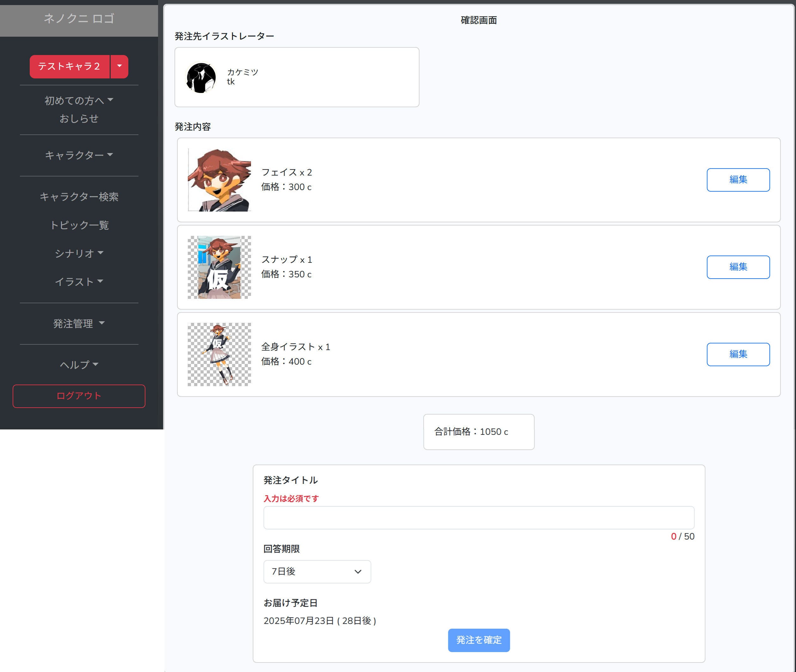Expand the 初めての方へ menu
This screenshot has height=672, width=796.
point(79,100)
